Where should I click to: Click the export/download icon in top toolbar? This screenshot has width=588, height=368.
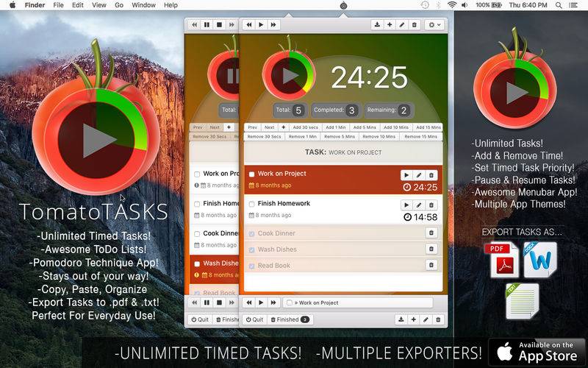(x=377, y=25)
